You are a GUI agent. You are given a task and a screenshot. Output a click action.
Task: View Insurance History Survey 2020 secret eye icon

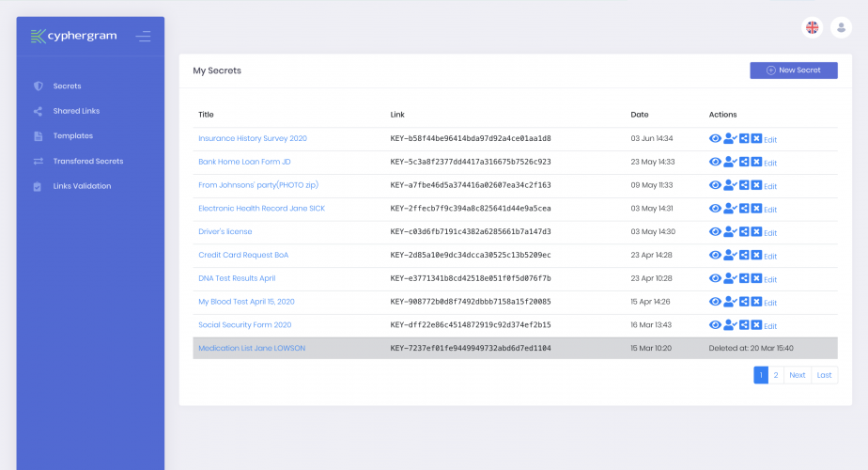coord(715,138)
